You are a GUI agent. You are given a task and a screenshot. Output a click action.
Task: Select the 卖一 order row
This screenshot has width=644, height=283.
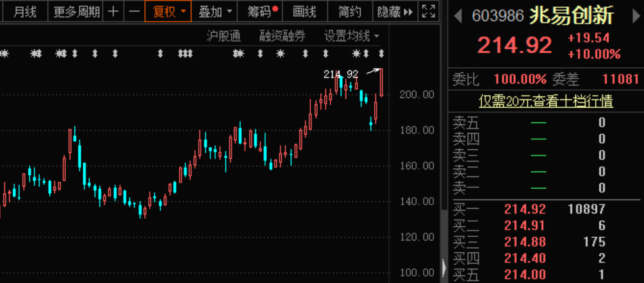click(546, 189)
